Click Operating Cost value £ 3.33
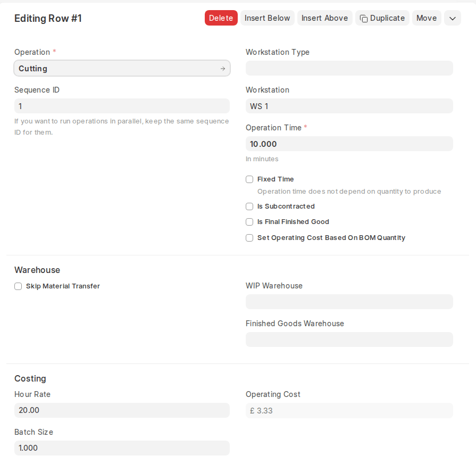This screenshot has width=476, height=472. click(x=349, y=411)
